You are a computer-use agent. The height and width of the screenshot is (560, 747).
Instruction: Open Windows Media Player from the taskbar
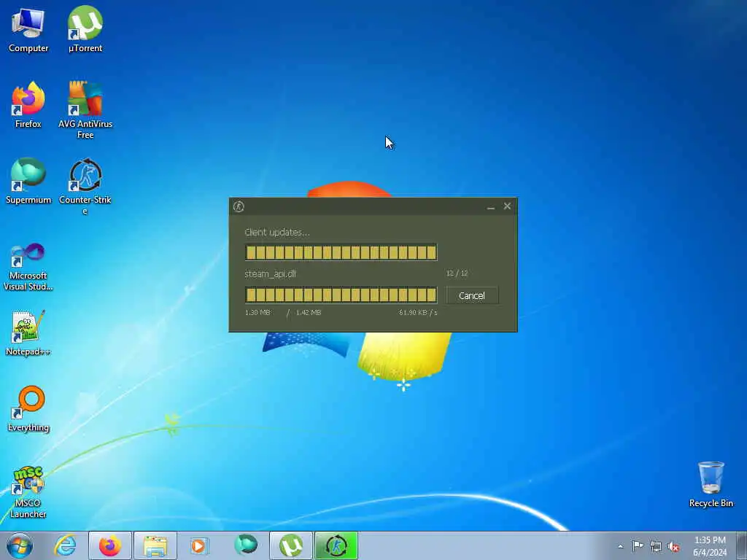pyautogui.click(x=199, y=545)
